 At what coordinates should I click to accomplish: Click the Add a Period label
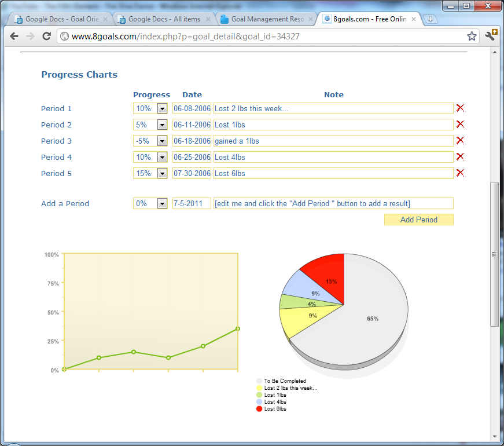click(x=65, y=203)
